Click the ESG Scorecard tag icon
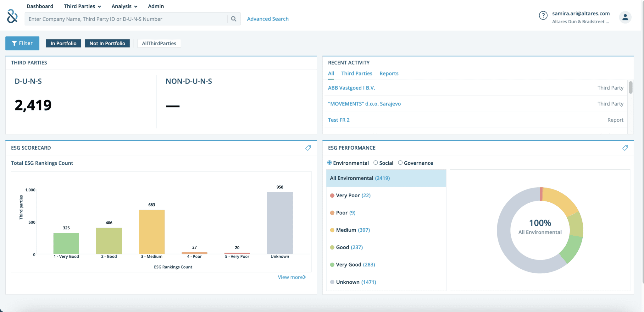Screen dimensions: 644x312 pos(308,148)
